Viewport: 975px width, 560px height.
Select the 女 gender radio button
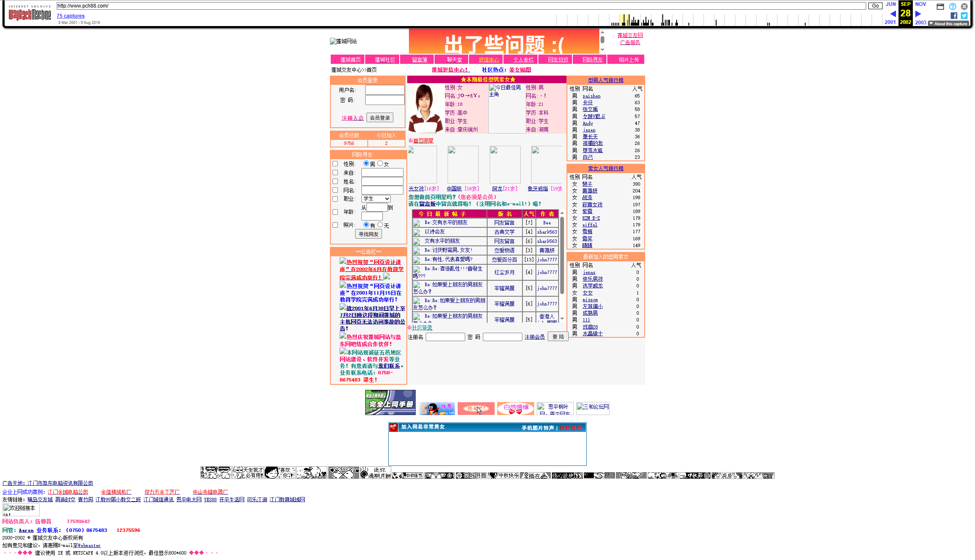coord(380,163)
